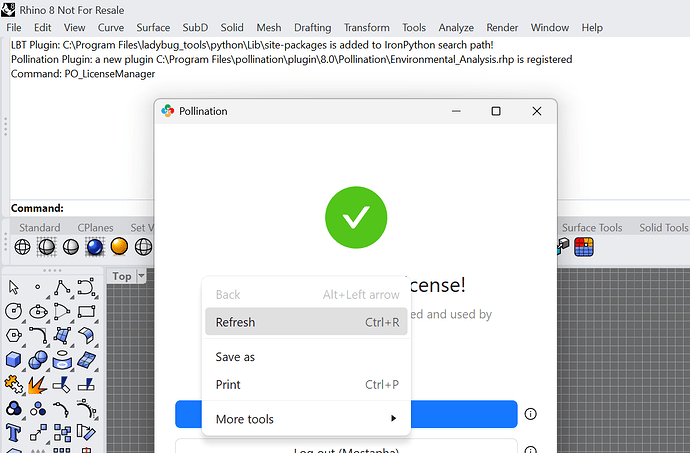Open the Edit menu
This screenshot has width=690, height=453.
tap(43, 28)
